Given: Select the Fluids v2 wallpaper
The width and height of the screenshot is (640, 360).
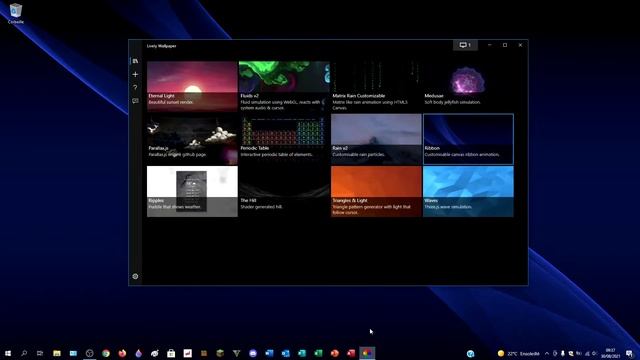Looking at the screenshot, I should pyautogui.click(x=284, y=87).
